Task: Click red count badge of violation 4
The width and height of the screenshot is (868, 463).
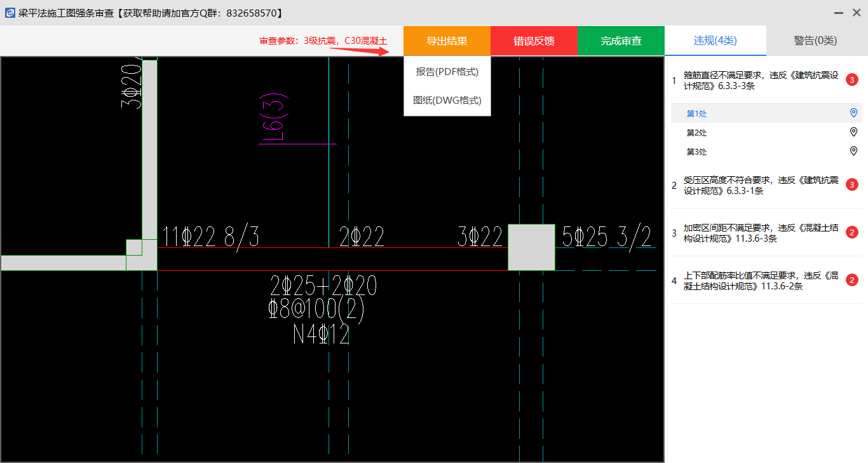Action: coord(853,280)
